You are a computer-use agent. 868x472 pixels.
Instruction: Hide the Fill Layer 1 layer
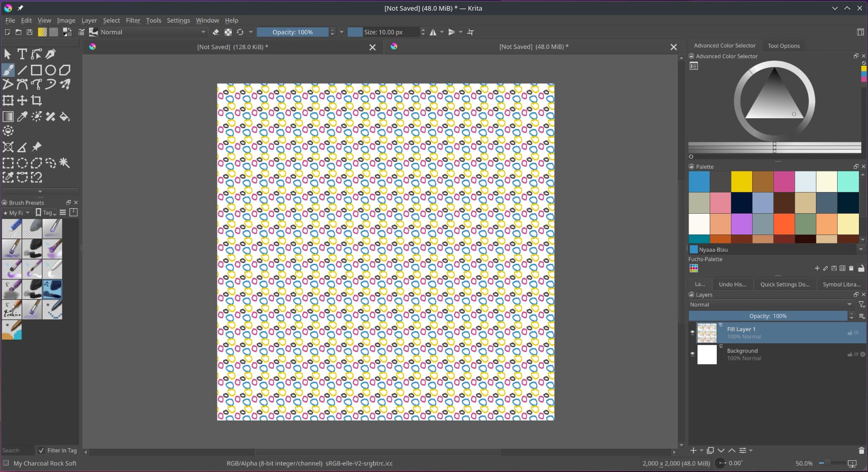tap(692, 333)
